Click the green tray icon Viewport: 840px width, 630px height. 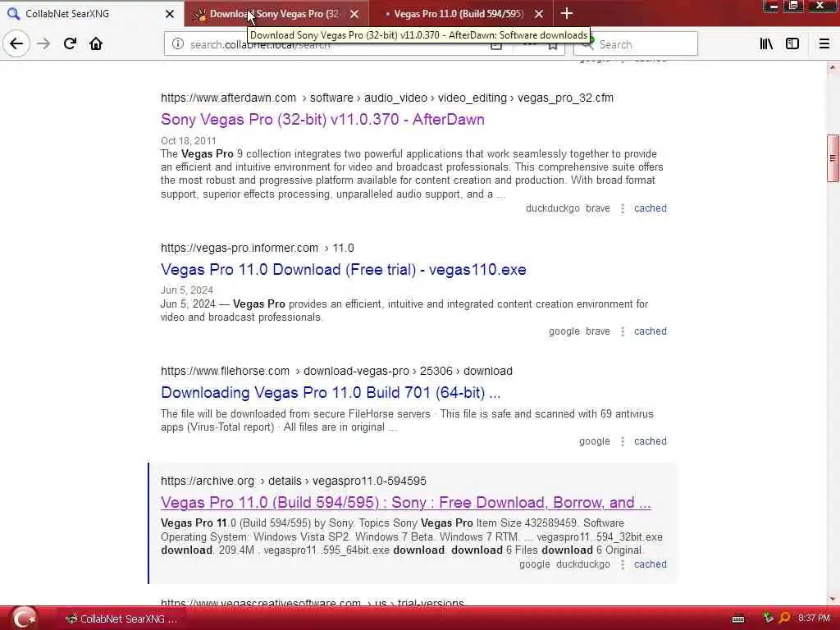coord(769,619)
